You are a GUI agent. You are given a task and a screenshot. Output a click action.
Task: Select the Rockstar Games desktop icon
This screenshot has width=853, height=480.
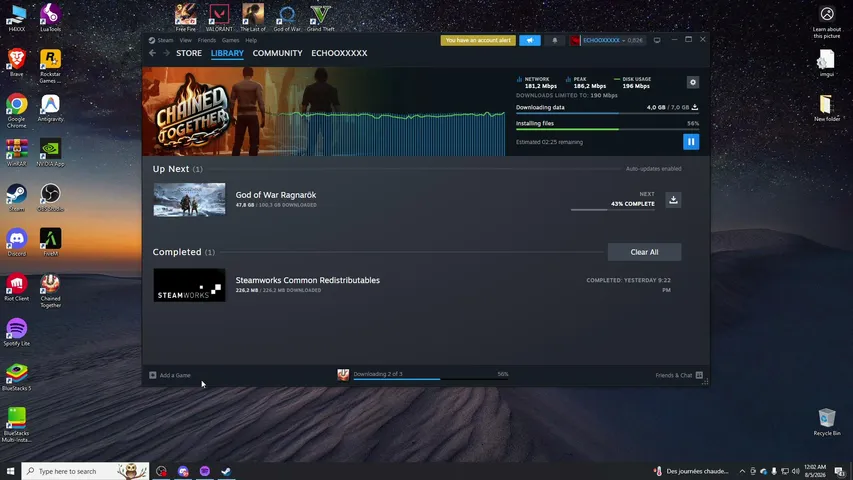pyautogui.click(x=50, y=66)
